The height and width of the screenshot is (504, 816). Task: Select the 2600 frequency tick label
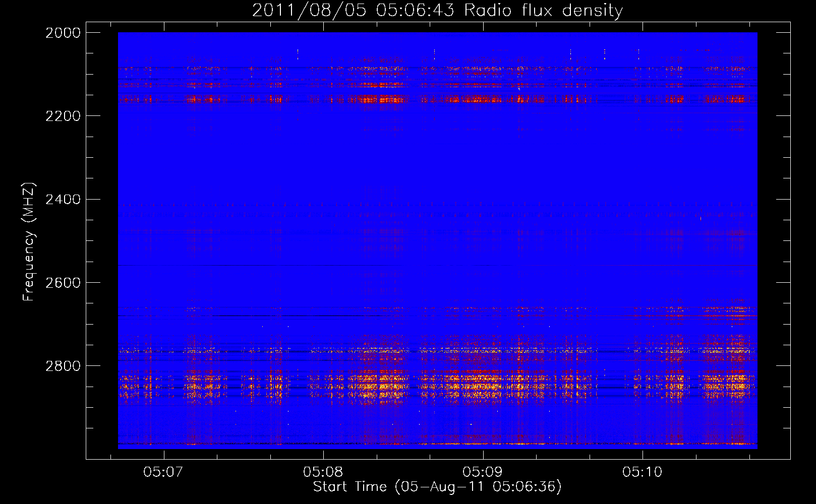63,283
